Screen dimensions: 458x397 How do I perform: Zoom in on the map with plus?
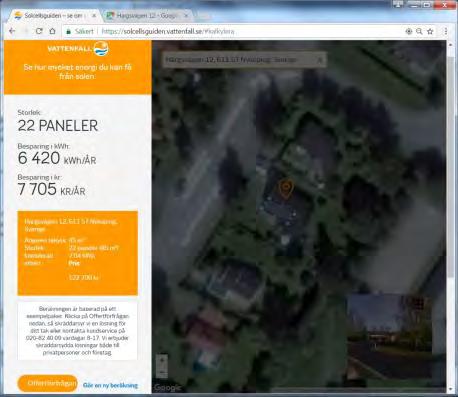click(162, 360)
